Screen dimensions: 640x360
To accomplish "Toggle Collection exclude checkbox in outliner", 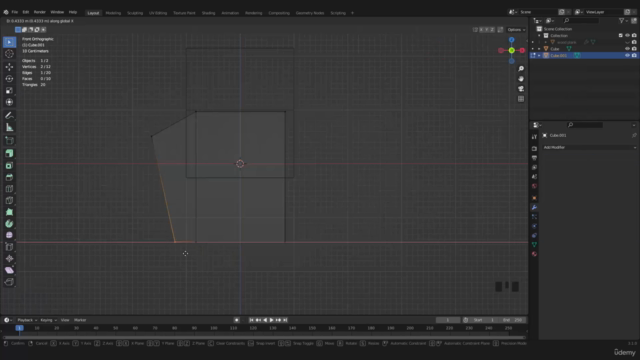I will tap(620, 36).
